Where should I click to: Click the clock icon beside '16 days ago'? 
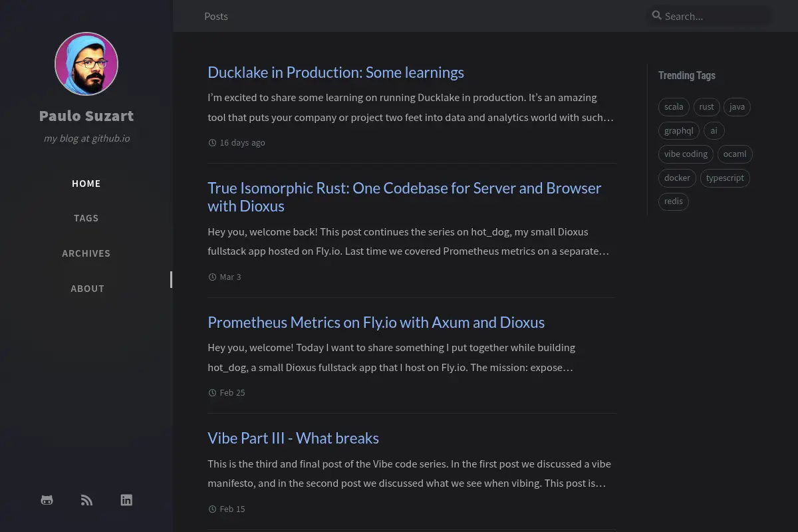212,143
